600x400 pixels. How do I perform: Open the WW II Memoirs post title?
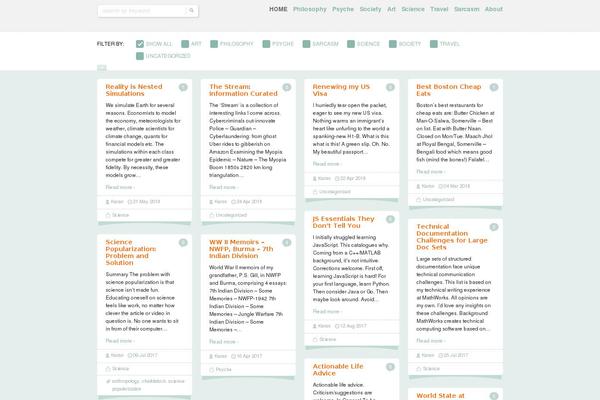[241, 249]
